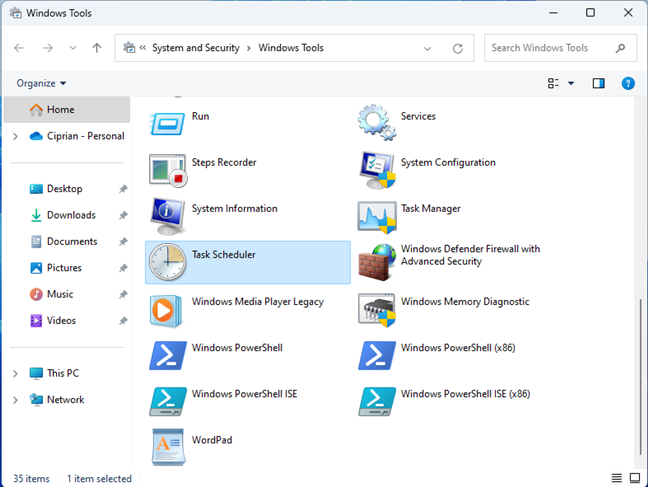Launch Windows PowerShell icon

click(x=167, y=355)
